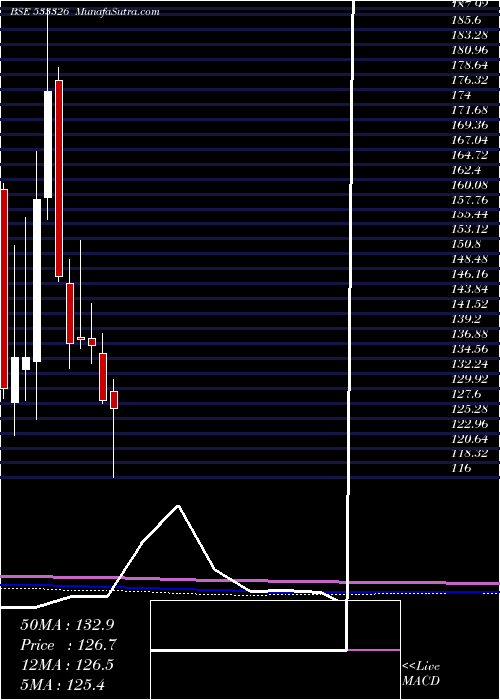The image size is (500, 700).
Task: Select the 178.64 axis value
Action: coord(470,65)
